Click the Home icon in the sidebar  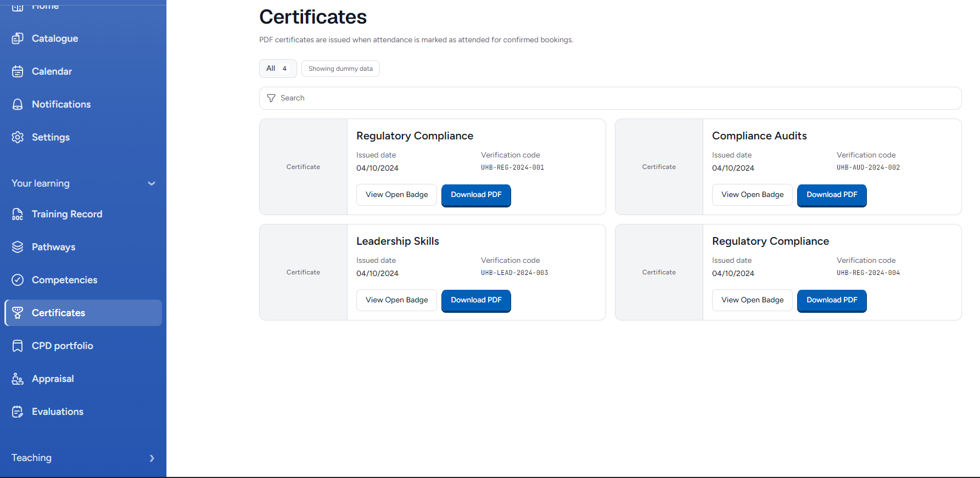coord(18,6)
